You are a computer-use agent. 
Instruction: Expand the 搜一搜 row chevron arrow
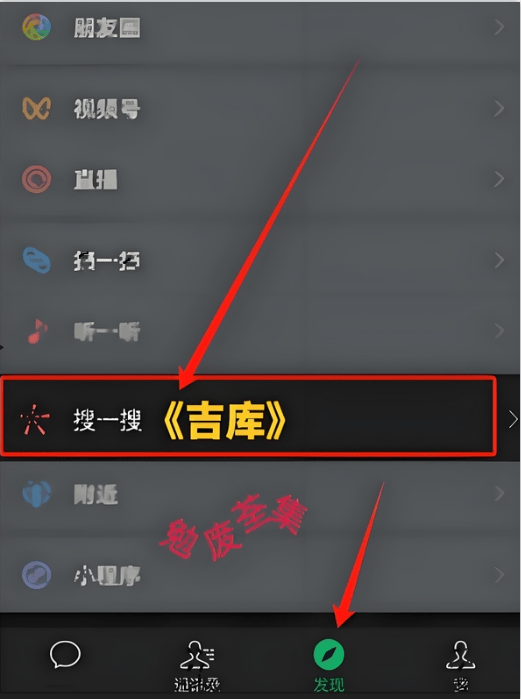point(513,419)
